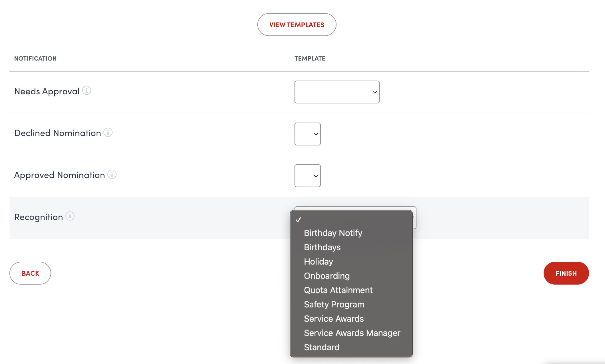
Task: Select the Standard template option
Action: (x=322, y=347)
